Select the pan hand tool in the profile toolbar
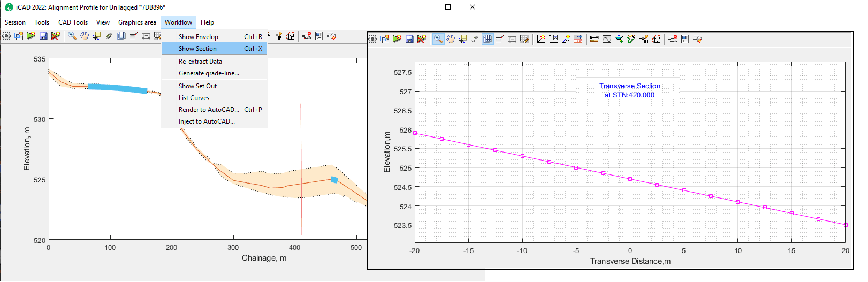 pyautogui.click(x=85, y=36)
